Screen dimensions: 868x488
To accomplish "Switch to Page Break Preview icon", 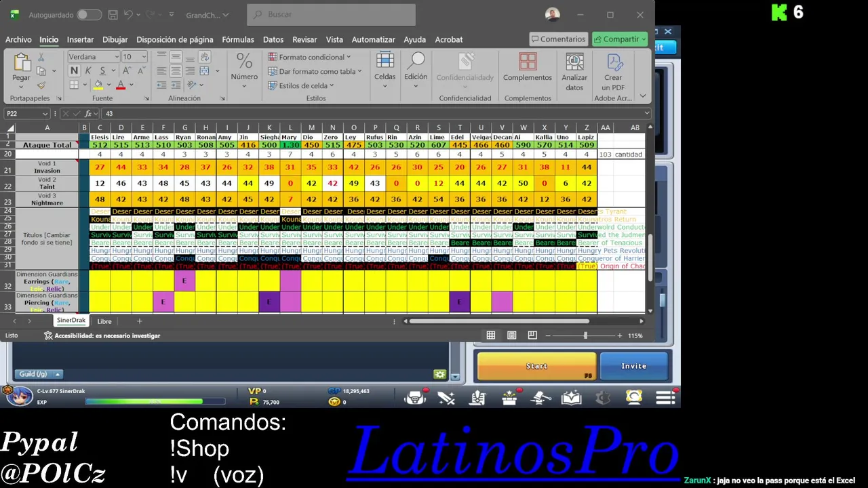I will [x=532, y=335].
